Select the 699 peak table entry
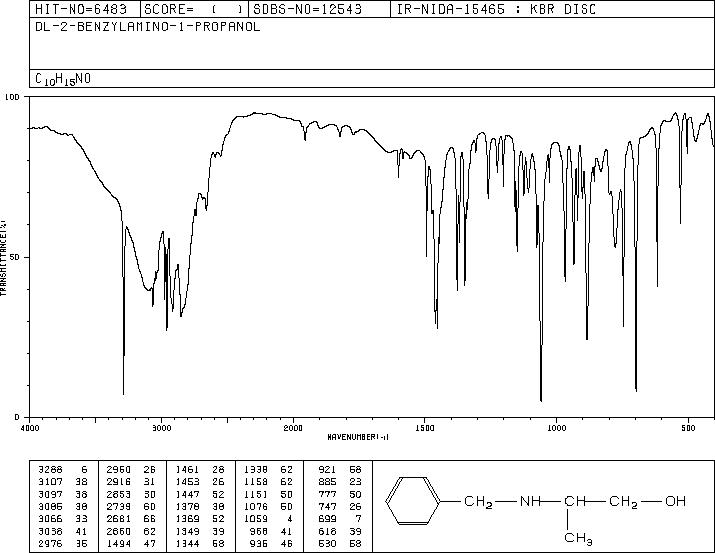Screen dimensions: 715x553 pos(340,519)
